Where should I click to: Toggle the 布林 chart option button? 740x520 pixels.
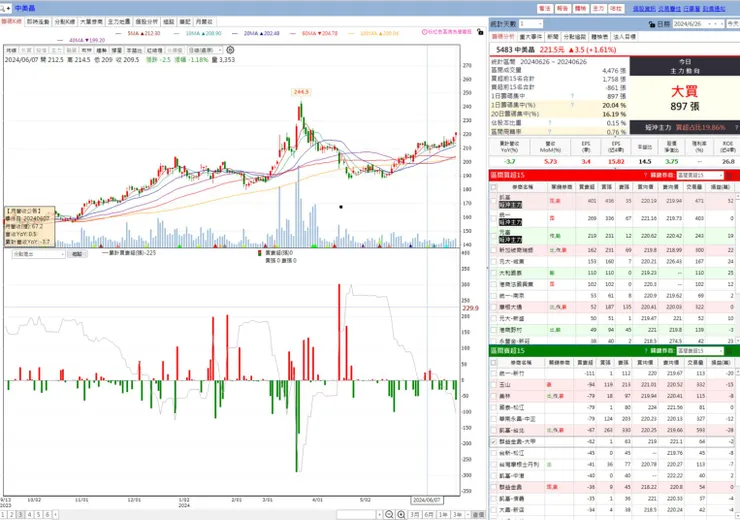(86, 50)
